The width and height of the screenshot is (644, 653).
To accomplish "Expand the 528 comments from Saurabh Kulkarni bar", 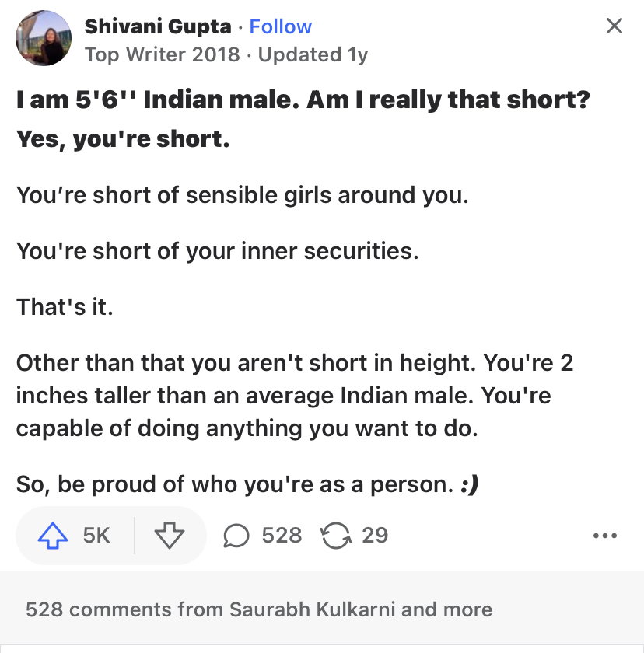I will click(x=322, y=609).
